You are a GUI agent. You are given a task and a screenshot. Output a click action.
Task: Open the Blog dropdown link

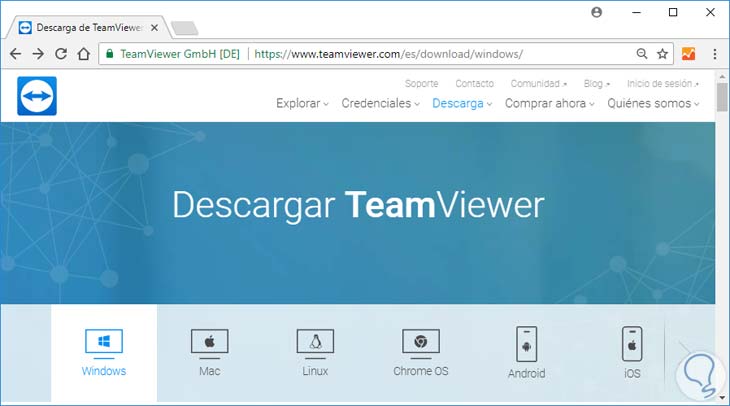[596, 84]
